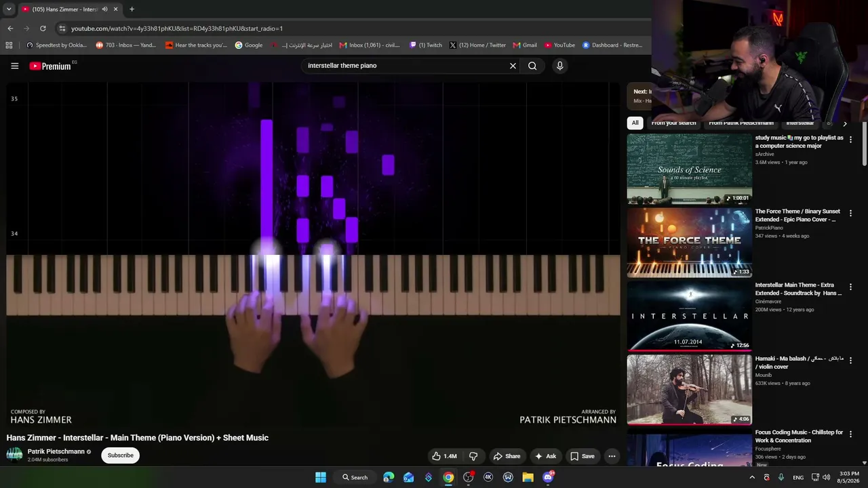The height and width of the screenshot is (488, 868).
Task: Mute the Hans Zimmer tab audio
Action: (104, 9)
